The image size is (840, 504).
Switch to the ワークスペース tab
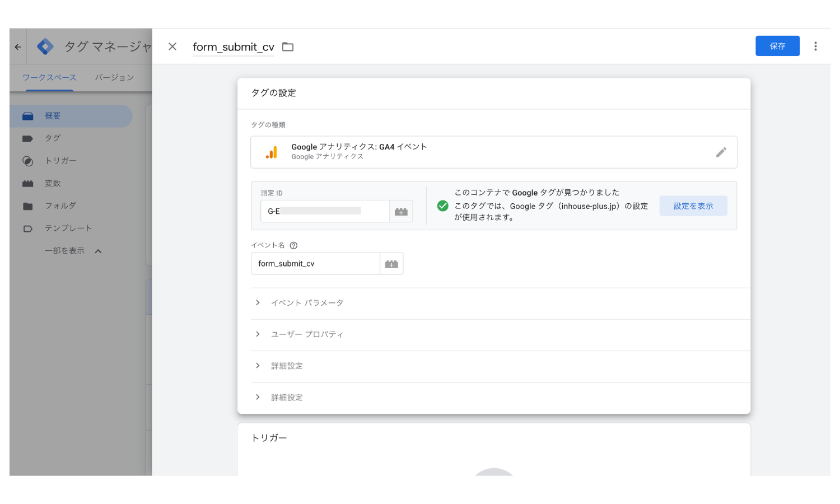(x=49, y=77)
